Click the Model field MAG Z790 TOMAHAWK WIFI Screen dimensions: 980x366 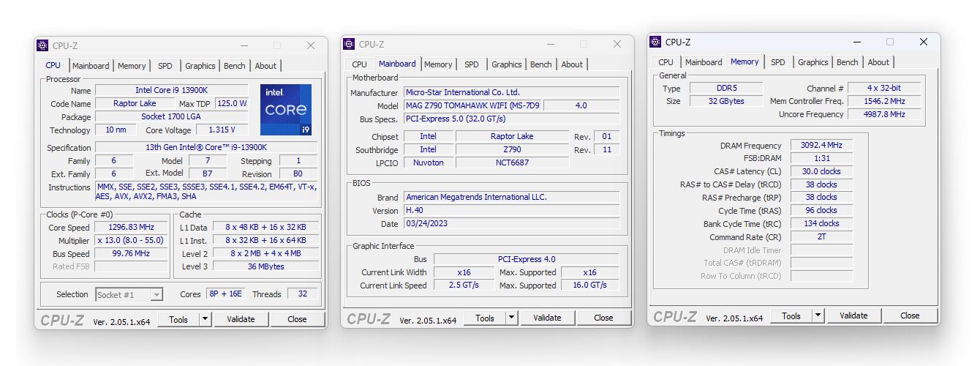coord(474,106)
